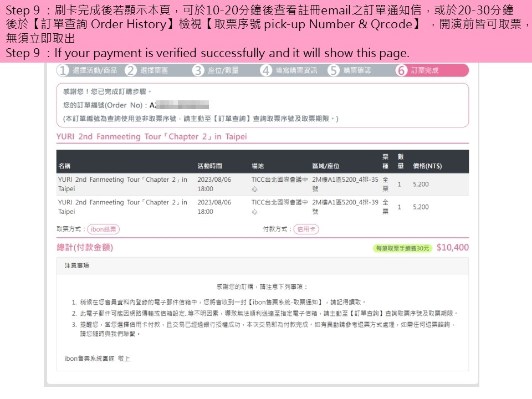Click the step 4 number circle
The height and width of the screenshot is (399, 532).
[x=267, y=70]
